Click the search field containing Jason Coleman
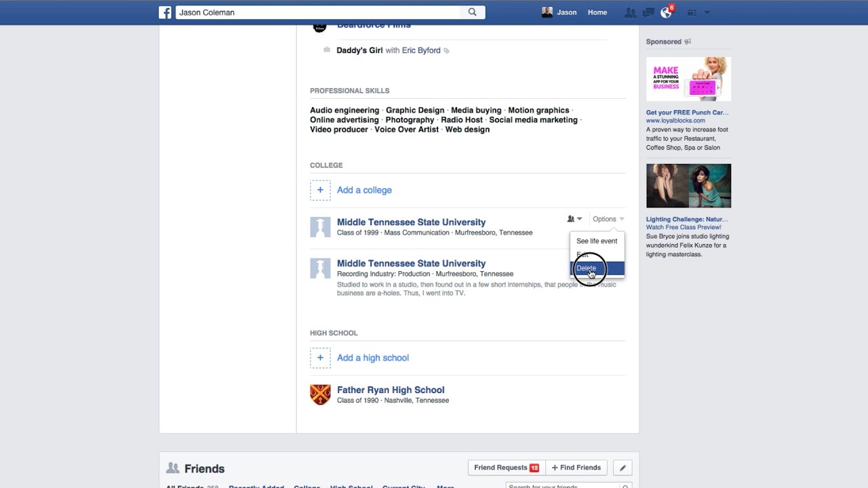Image resolution: width=868 pixels, height=488 pixels. coord(318,12)
